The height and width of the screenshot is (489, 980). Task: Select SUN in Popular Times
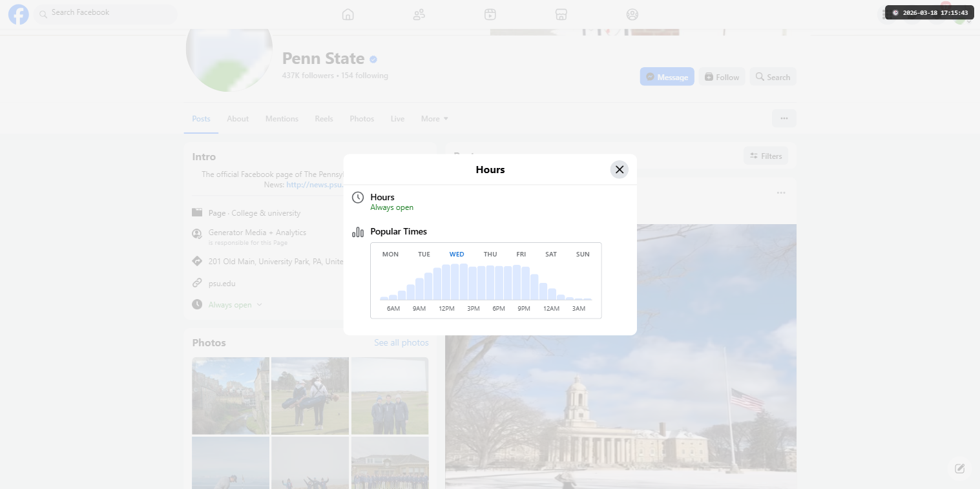point(583,255)
